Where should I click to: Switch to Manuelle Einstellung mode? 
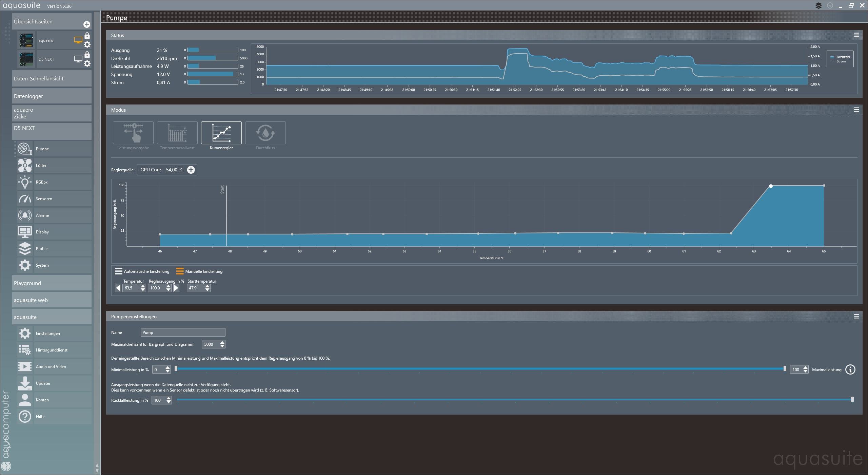(199, 271)
